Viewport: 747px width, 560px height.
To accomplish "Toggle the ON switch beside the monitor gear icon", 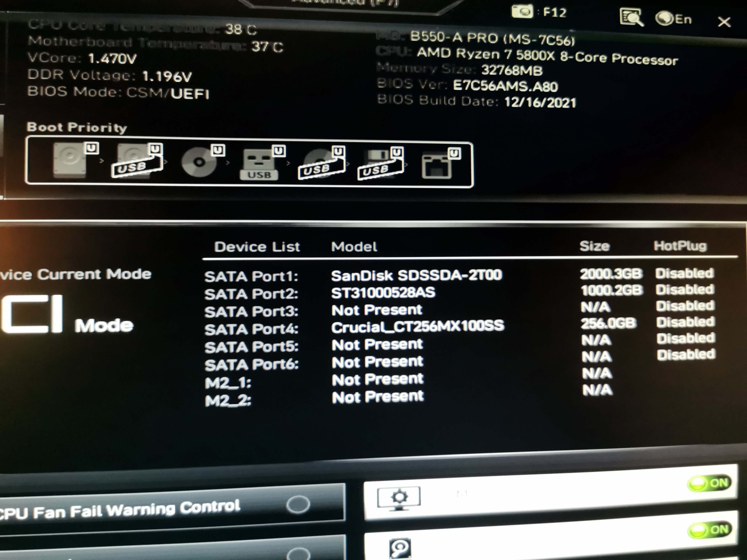I will click(709, 483).
